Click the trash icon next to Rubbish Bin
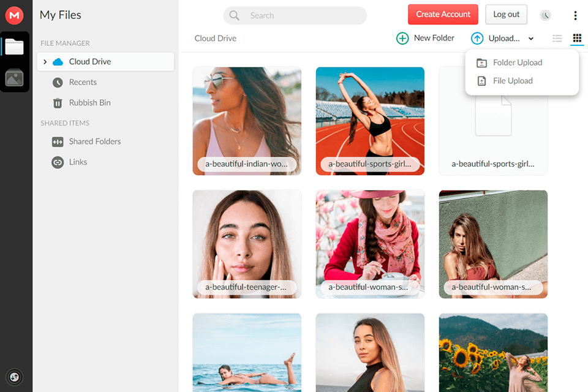Viewport: 588px width, 392px height. [x=58, y=103]
